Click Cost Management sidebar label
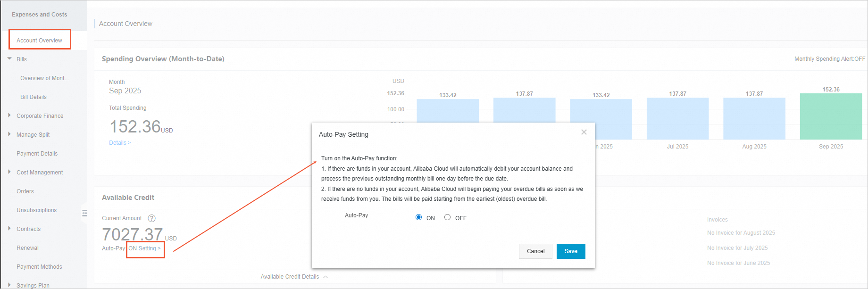Image resolution: width=868 pixels, height=289 pixels. [x=40, y=173]
